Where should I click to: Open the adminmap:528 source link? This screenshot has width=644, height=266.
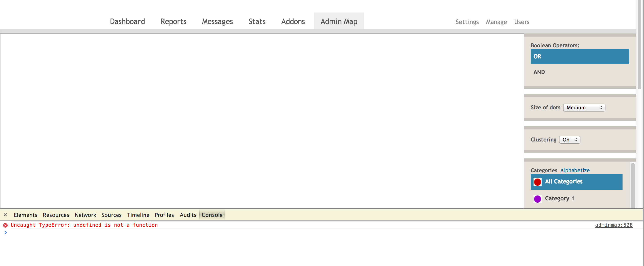614,225
